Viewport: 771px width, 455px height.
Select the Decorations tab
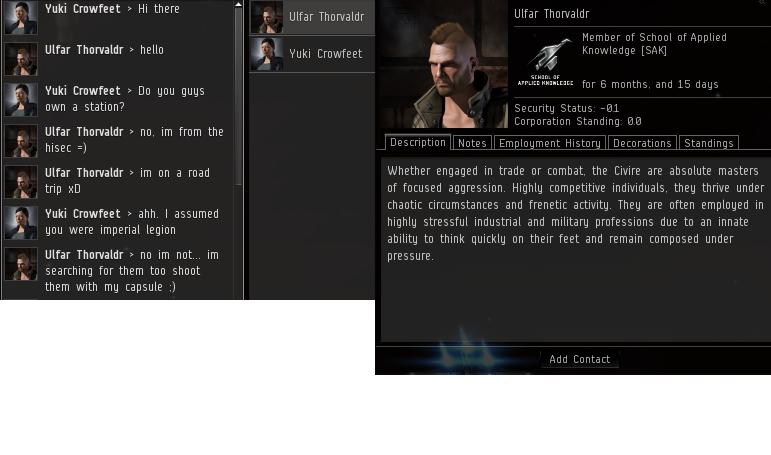pos(642,143)
